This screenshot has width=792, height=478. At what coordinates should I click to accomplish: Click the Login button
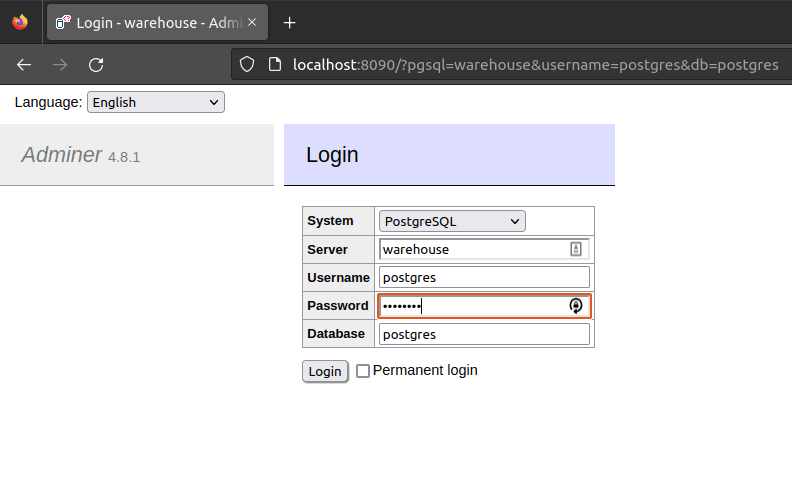(325, 371)
